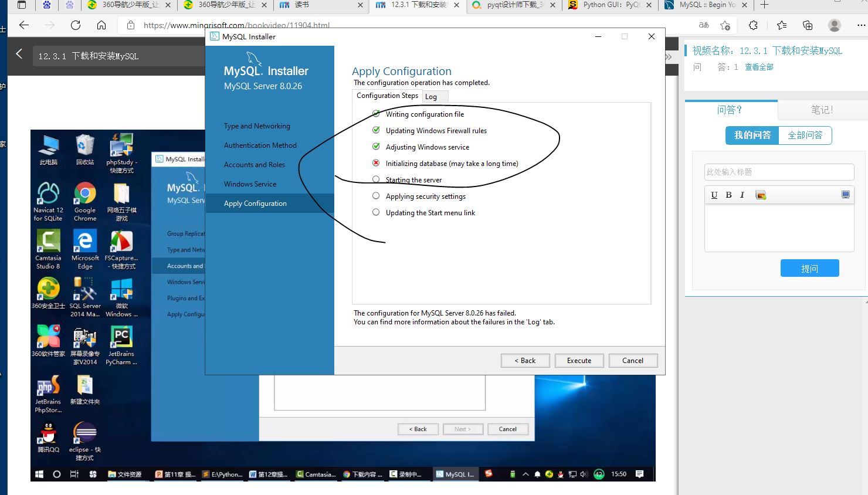Image resolution: width=868 pixels, height=495 pixels.
Task: Click the browser back arrow
Action: (x=24, y=25)
